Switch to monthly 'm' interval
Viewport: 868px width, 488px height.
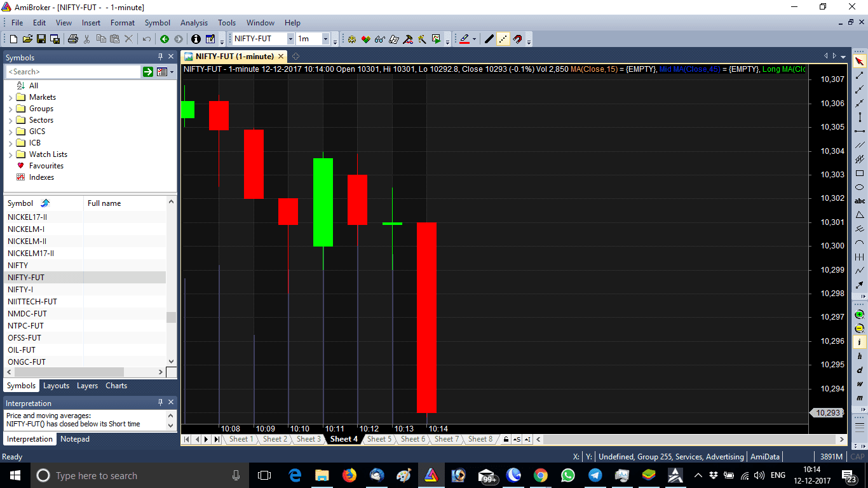860,398
